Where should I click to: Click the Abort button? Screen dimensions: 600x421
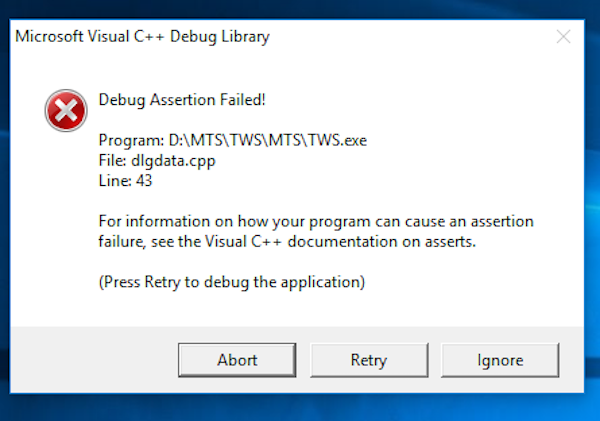click(237, 359)
